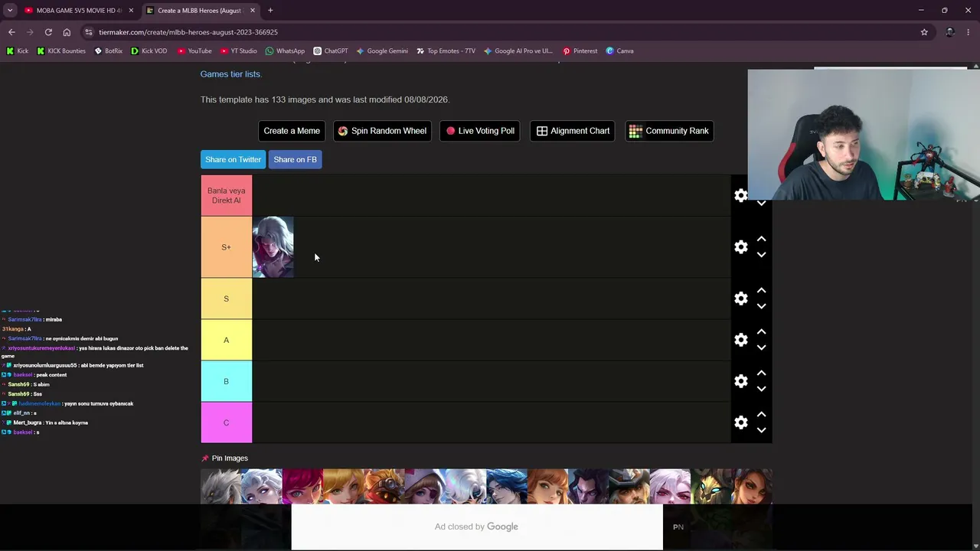The image size is (980, 551).
Task: Open the Kick VOD bookmark
Action: 149,51
